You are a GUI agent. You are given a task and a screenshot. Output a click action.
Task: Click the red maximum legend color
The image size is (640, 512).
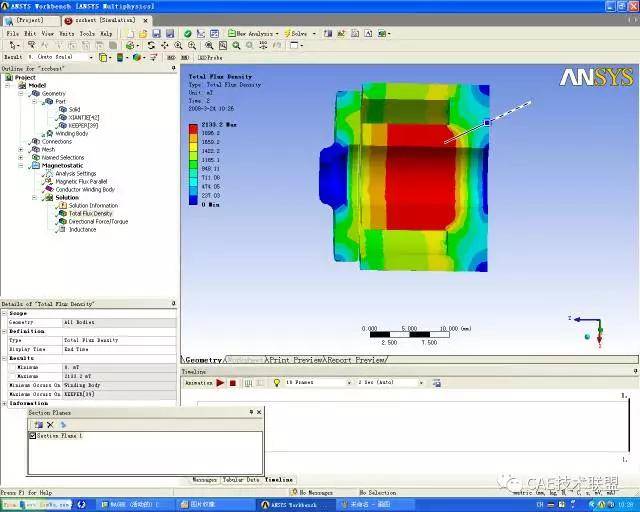tap(193, 129)
